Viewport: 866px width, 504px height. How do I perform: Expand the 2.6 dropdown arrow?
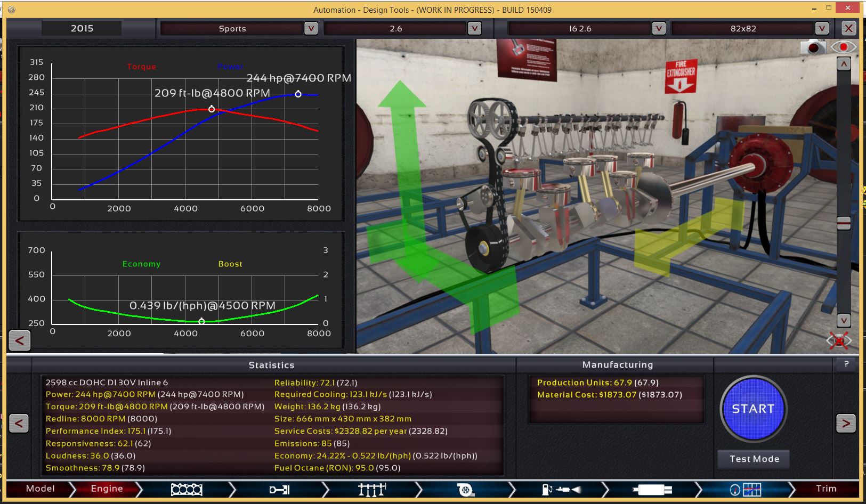[474, 28]
